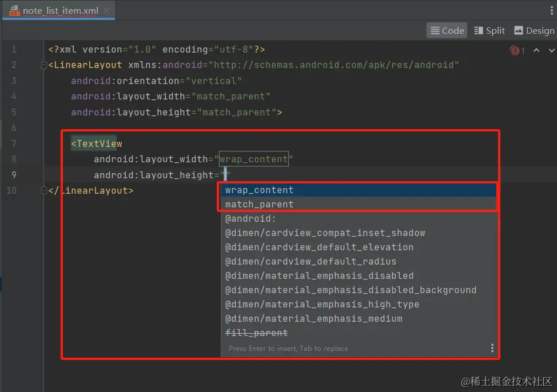The height and width of the screenshot is (392, 557).
Task: Click the TextView tag on line 7
Action: point(97,143)
